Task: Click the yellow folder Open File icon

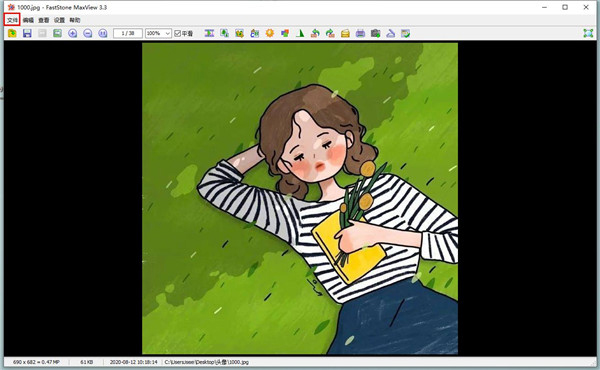Action: click(x=12, y=34)
